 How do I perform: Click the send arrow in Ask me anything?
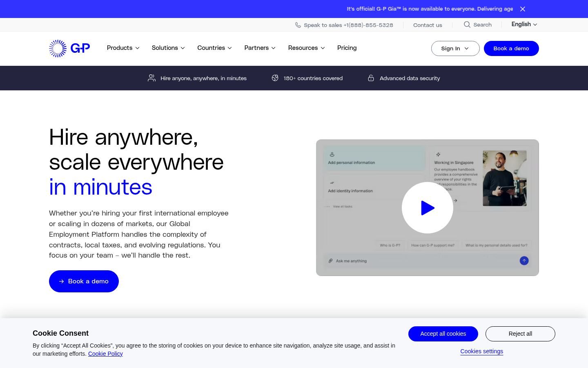[524, 260]
